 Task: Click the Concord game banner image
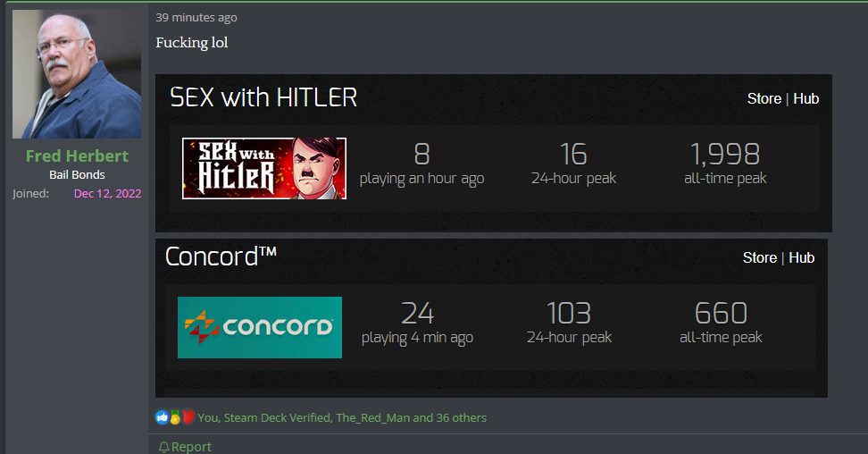260,328
